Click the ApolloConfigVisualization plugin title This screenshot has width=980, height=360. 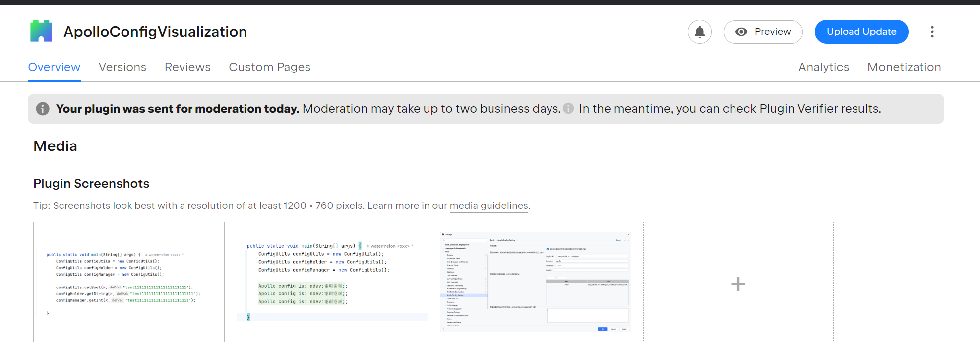(x=155, y=32)
